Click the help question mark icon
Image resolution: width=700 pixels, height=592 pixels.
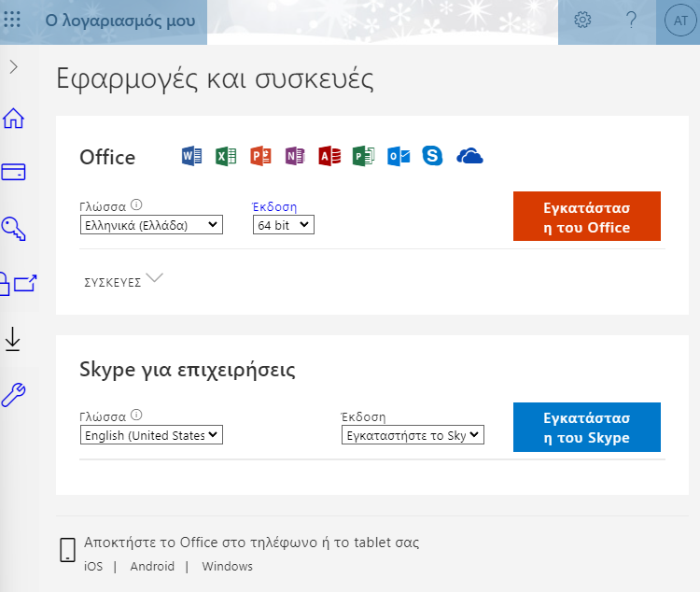631,21
